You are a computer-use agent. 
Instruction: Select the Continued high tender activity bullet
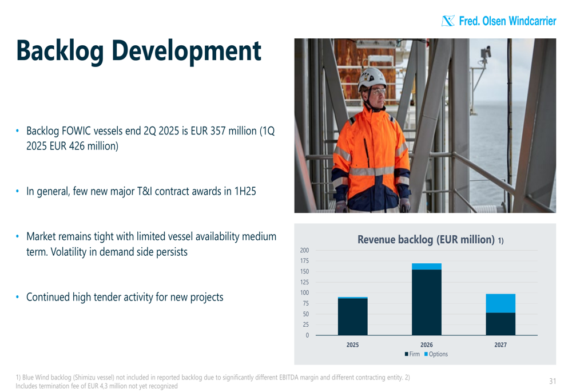(x=125, y=297)
